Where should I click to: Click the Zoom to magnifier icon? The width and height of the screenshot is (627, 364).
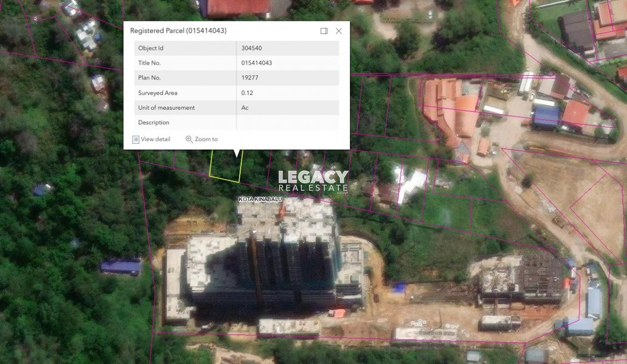pos(189,140)
